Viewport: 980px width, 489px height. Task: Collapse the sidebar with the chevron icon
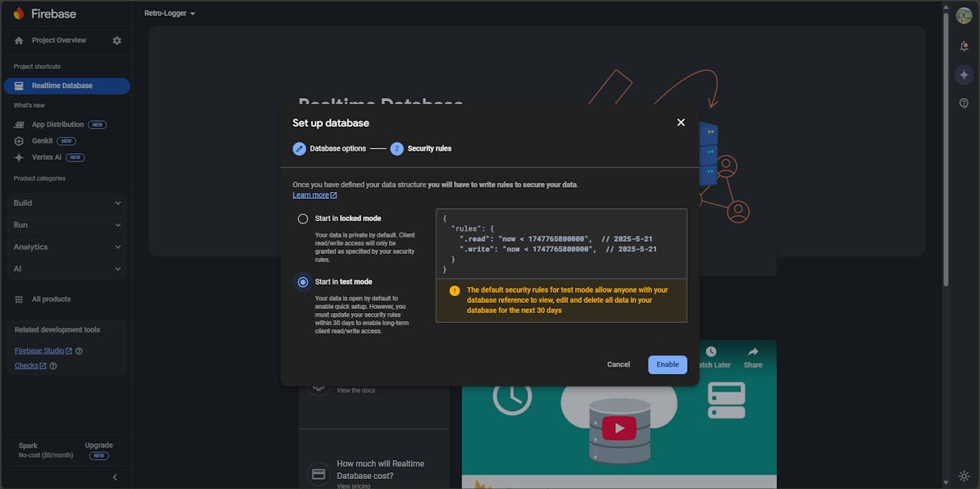(115, 478)
